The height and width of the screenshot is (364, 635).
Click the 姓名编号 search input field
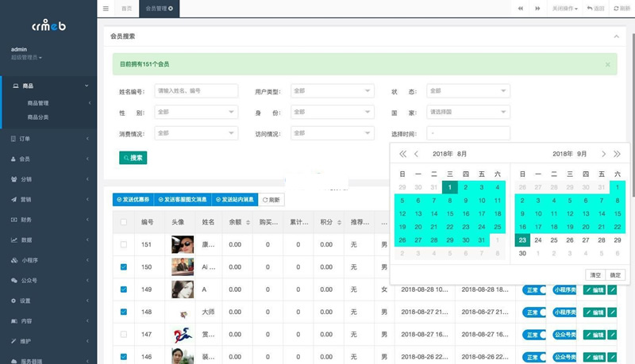pos(195,91)
